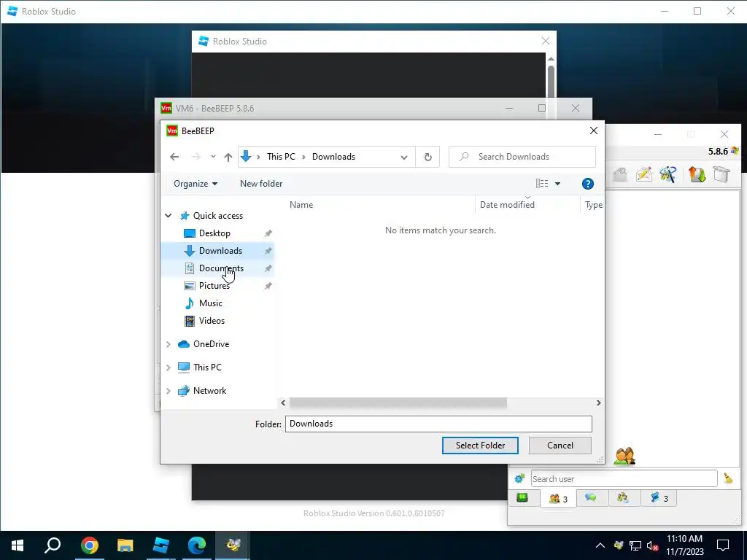Switch to the groups tab
Screen dimensions: 747x560
point(623,498)
